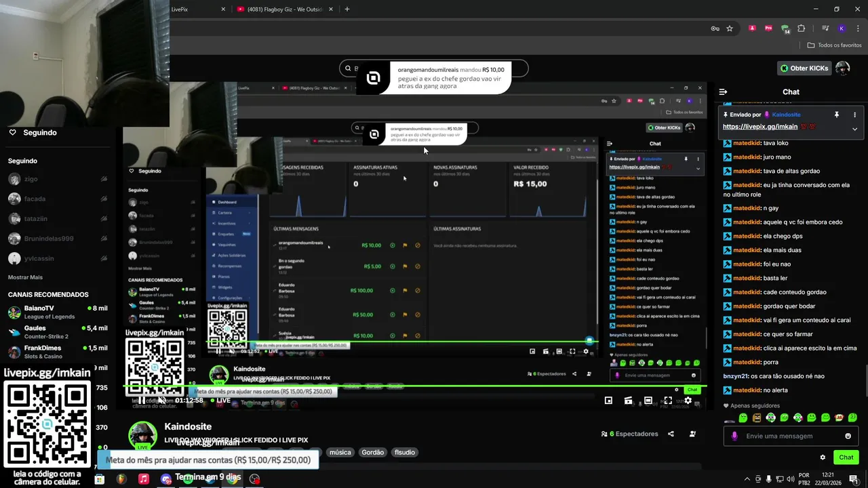Toggle theater mode on the player
868x488 pixels.
[x=648, y=401]
